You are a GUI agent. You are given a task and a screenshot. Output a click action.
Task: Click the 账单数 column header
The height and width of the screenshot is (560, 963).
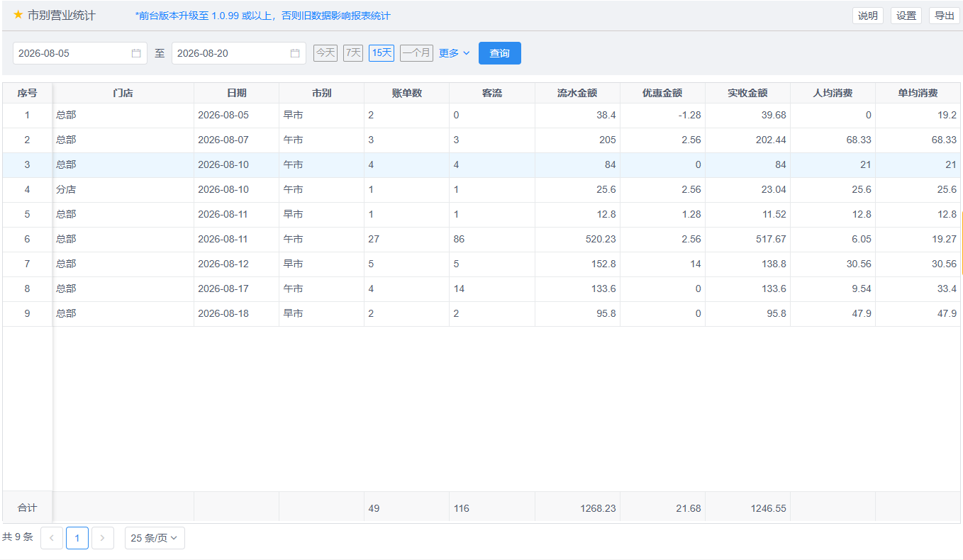[407, 93]
